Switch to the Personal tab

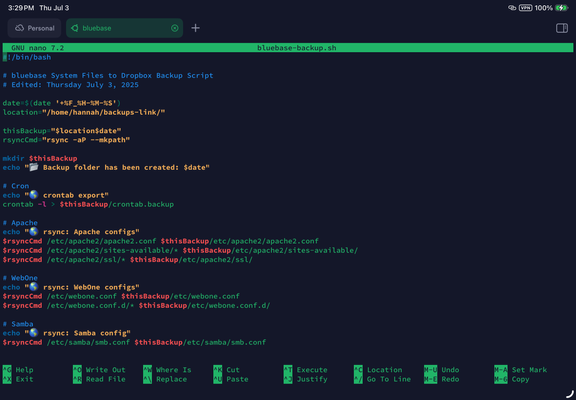coord(34,28)
